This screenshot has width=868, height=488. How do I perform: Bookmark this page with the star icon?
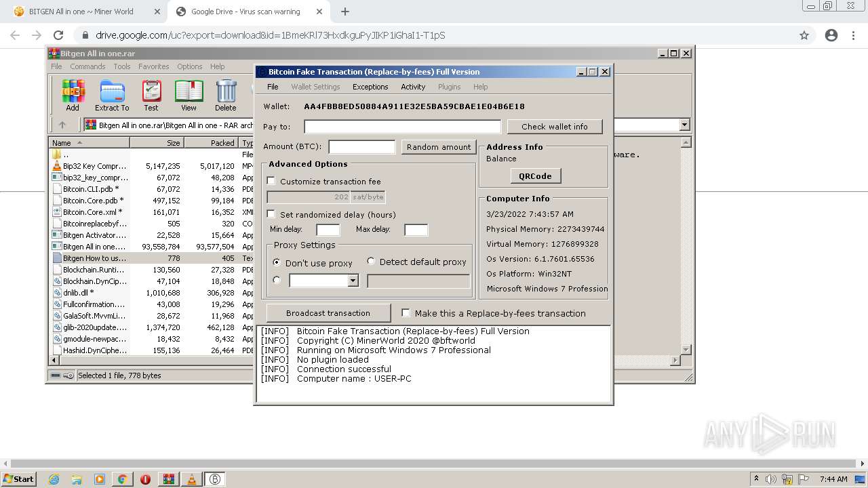pos(804,35)
